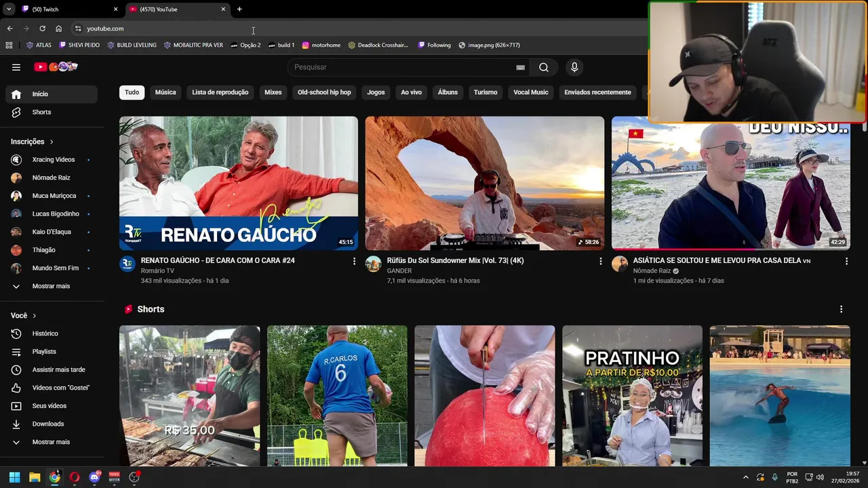Open the Deadlock Crosshair bookmark

tap(378, 45)
